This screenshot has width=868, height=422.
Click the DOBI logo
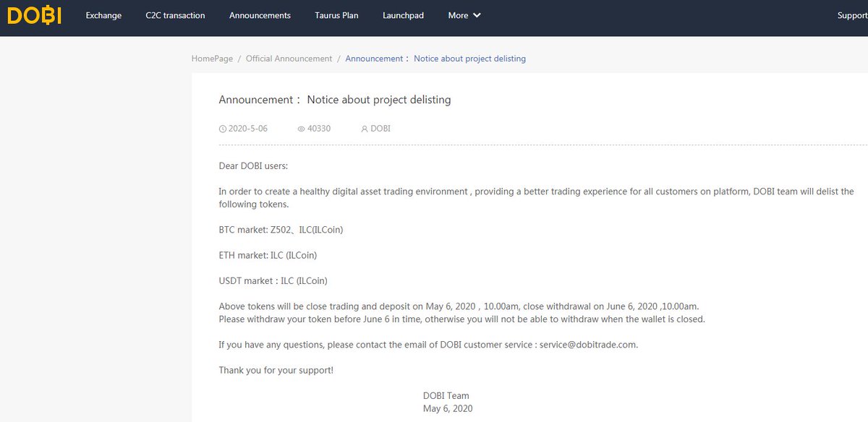pyautogui.click(x=34, y=14)
